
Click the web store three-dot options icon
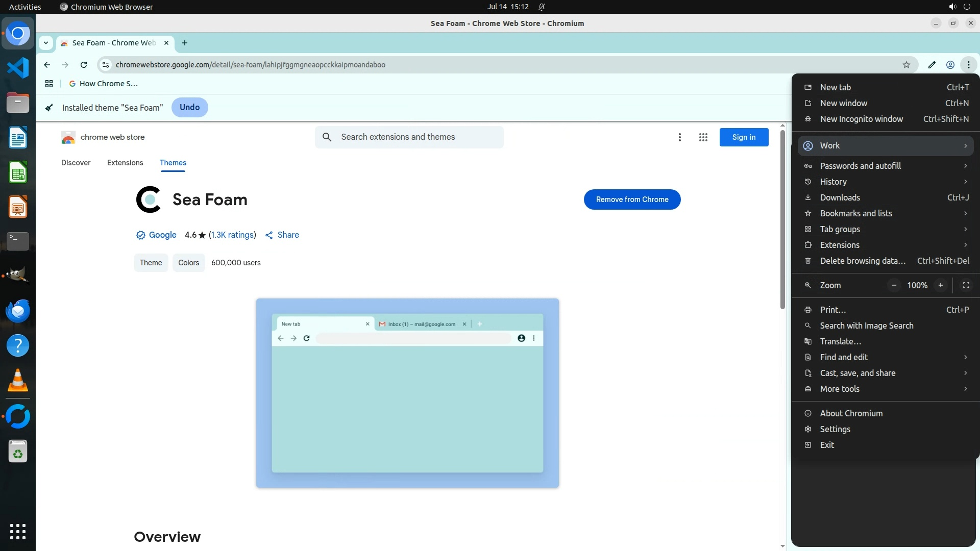(x=679, y=137)
